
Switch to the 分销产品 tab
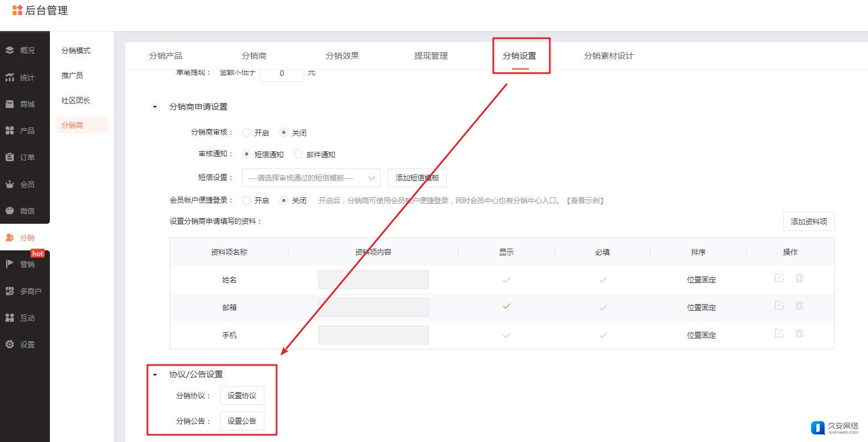[x=165, y=56]
